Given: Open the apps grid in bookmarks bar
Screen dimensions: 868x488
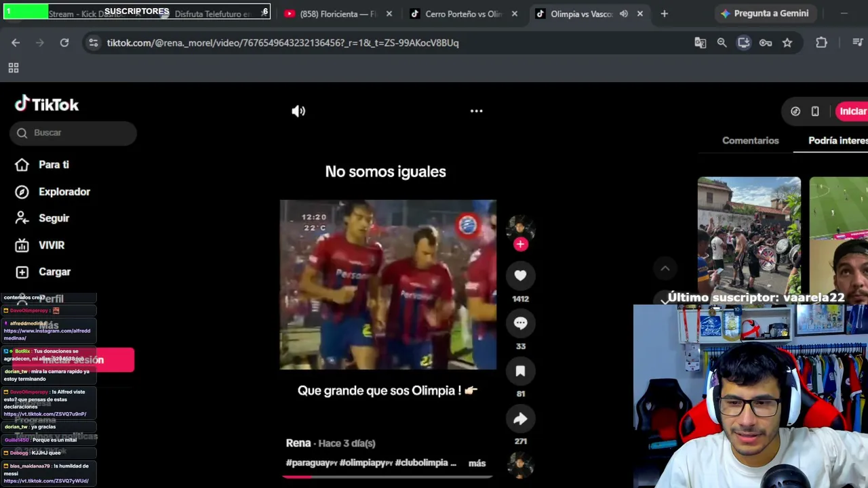Looking at the screenshot, I should [13, 68].
